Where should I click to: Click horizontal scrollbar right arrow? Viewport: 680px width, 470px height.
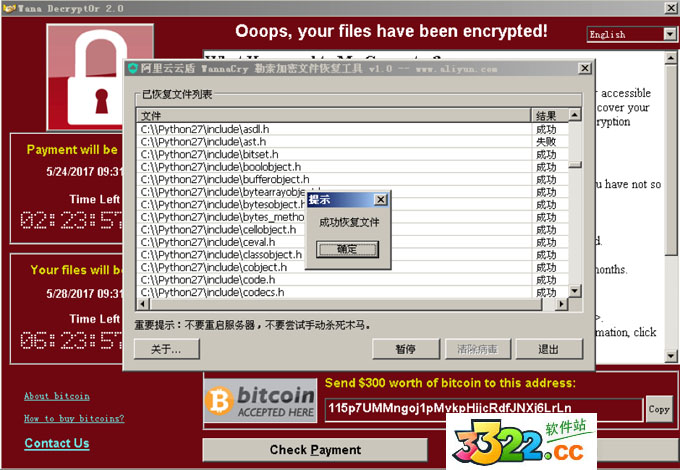(561, 304)
